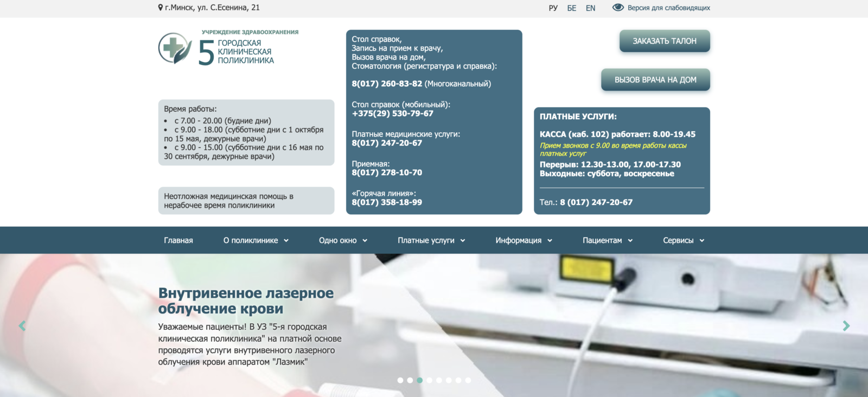The height and width of the screenshot is (397, 868).
Task: Click the Внутривенное лазерное облучение крови slide heading
Action: pyautogui.click(x=246, y=300)
